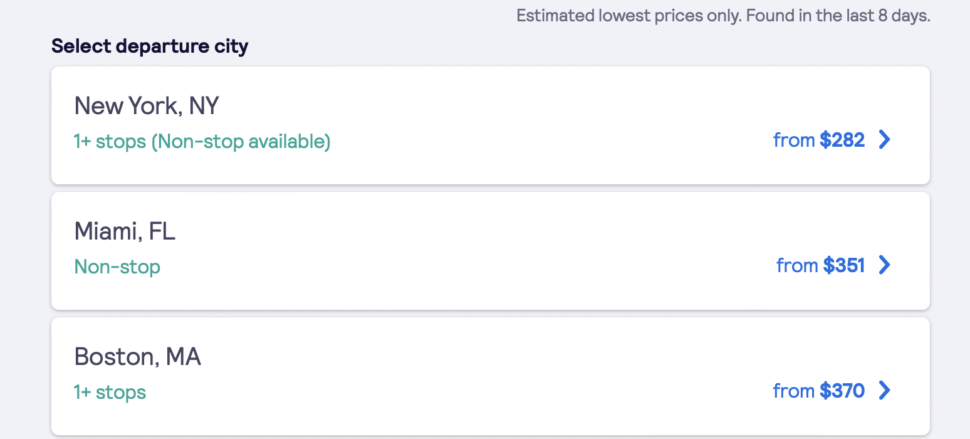
Task: Click the word "from" before $351
Action: click(x=797, y=265)
